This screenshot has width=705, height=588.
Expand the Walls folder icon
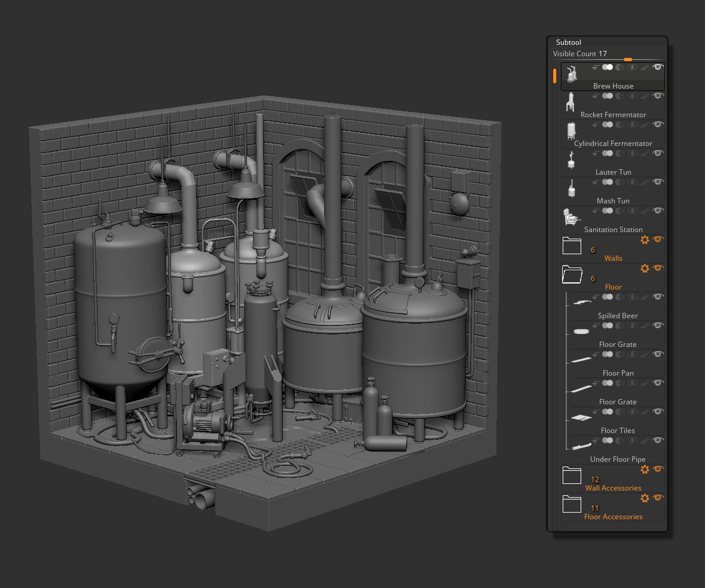[572, 246]
